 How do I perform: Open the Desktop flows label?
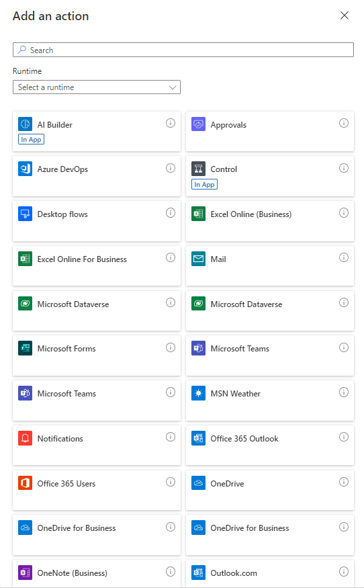[x=62, y=214]
